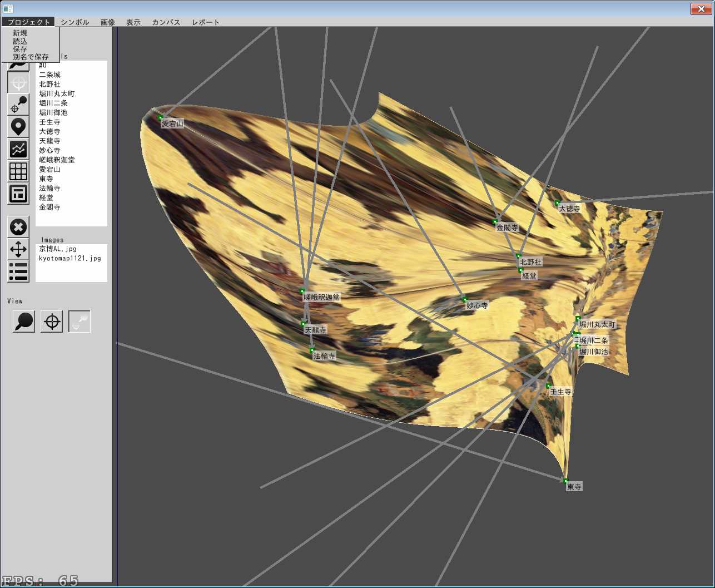The width and height of the screenshot is (715, 588).
Task: Choose 別名で保存 from the project menu
Action: click(x=31, y=57)
